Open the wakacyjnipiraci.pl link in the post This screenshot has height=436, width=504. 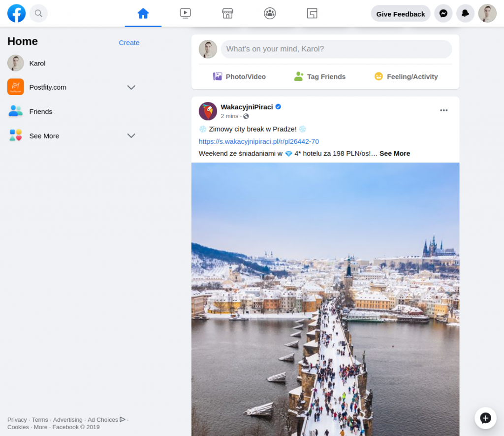[x=259, y=141]
